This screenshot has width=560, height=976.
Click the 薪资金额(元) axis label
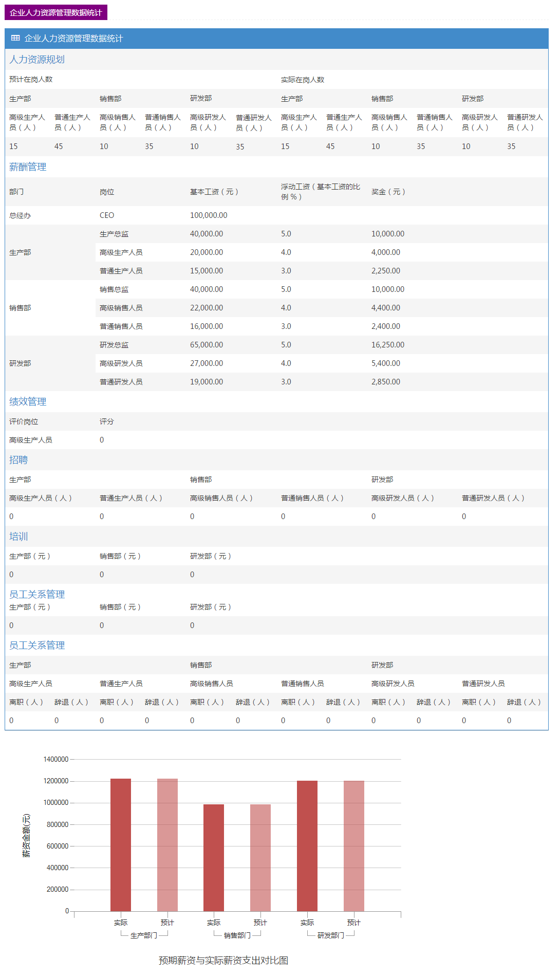point(26,836)
